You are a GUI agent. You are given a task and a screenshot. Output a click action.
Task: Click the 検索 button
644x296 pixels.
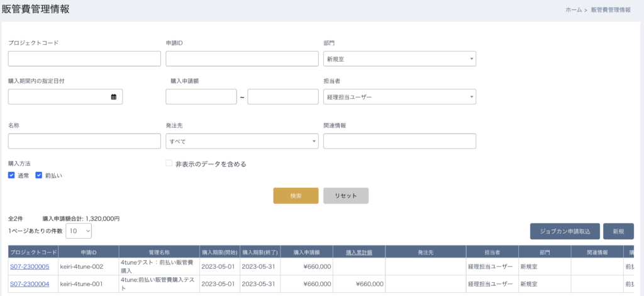(296, 196)
